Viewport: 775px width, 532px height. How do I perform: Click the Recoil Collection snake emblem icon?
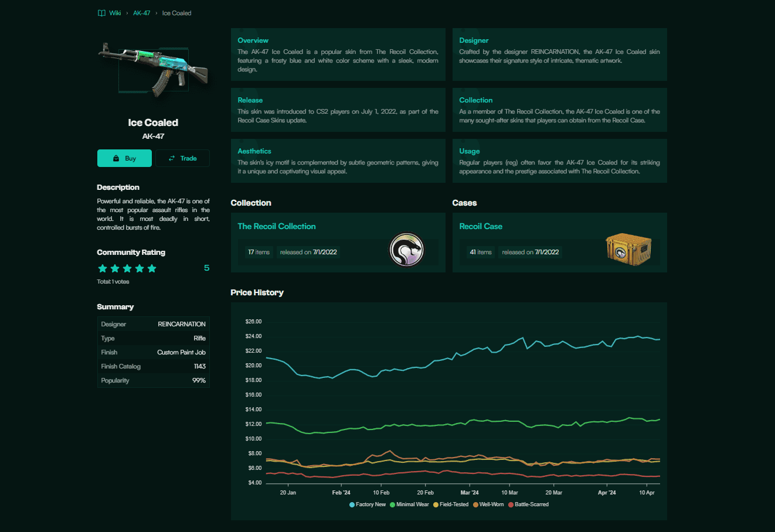406,250
